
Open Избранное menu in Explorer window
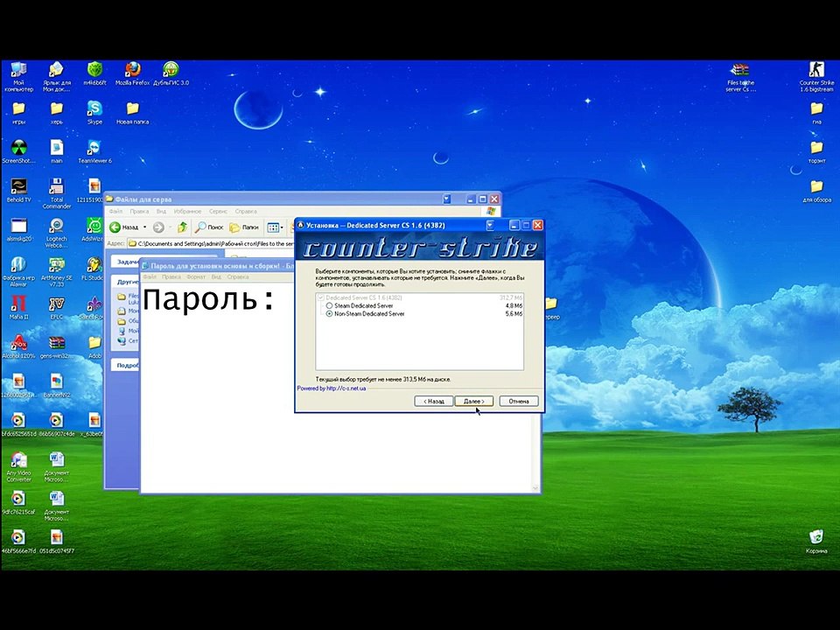pyautogui.click(x=187, y=212)
